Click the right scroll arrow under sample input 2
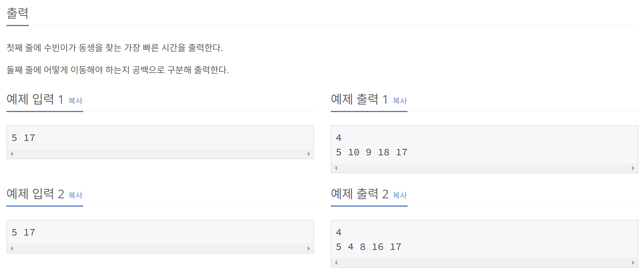The height and width of the screenshot is (274, 644). [308, 248]
